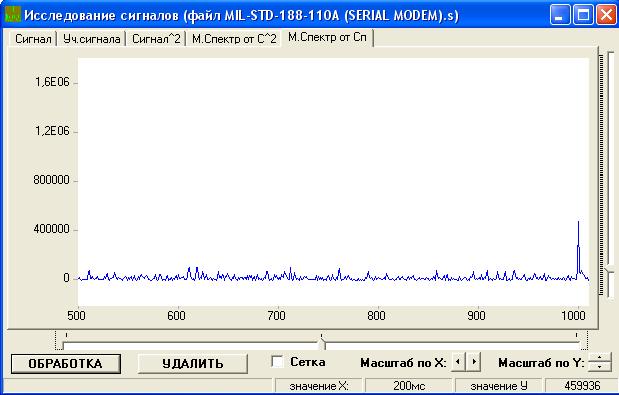Increase X scale with right arrow
Viewport: 619px width, 395px height.
click(x=474, y=362)
